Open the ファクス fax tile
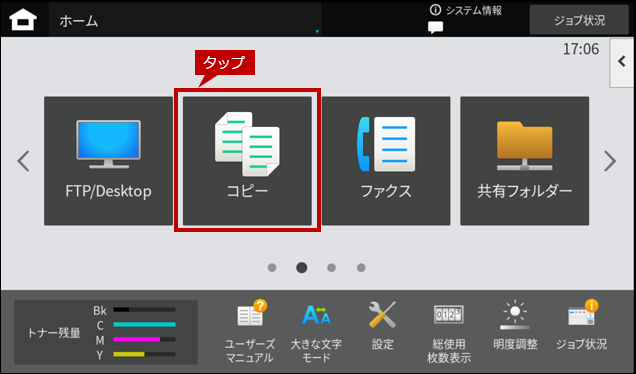The image size is (636, 374). coord(386,161)
